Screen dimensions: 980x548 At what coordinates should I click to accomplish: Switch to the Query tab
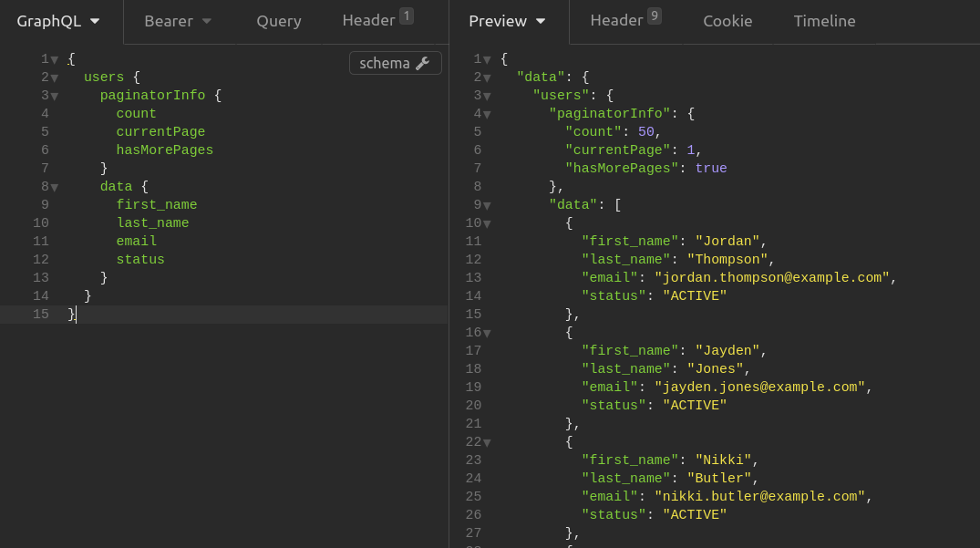point(279,21)
